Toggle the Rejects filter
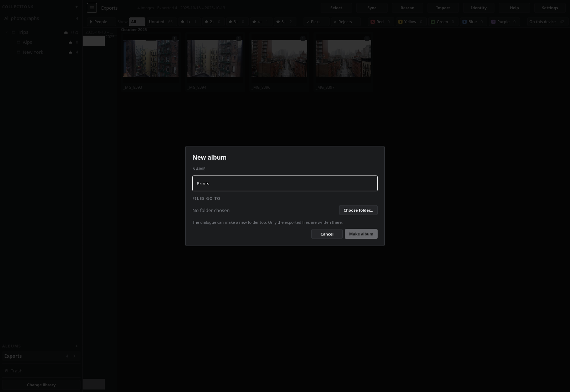The width and height of the screenshot is (570, 392). pyautogui.click(x=343, y=22)
